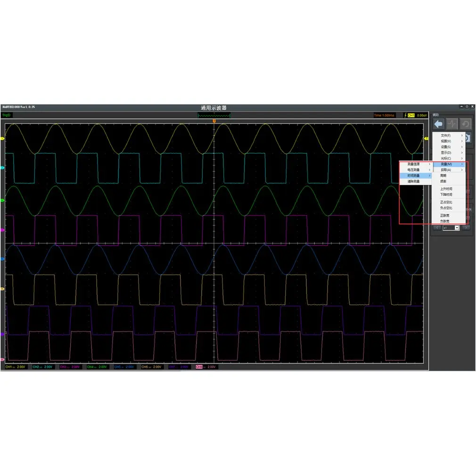
Task: Select the blue channel ground marker
Action: (x=2, y=259)
